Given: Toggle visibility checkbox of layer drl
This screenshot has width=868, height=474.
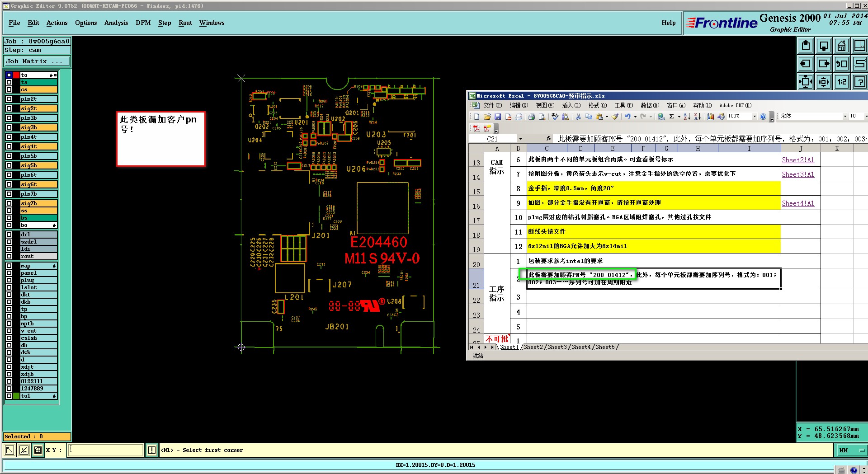Looking at the screenshot, I should pos(9,235).
